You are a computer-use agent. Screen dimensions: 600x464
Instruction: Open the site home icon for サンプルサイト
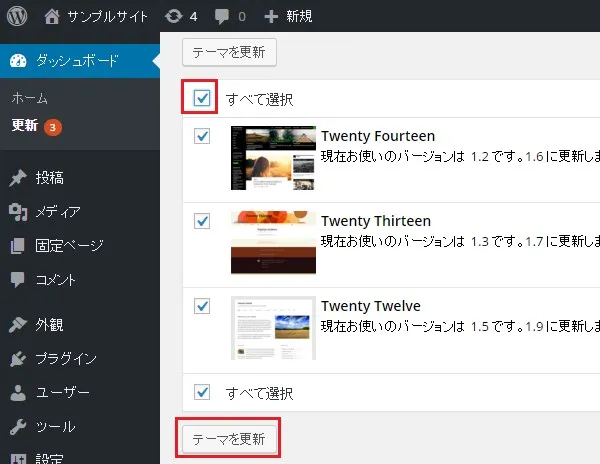click(52, 16)
